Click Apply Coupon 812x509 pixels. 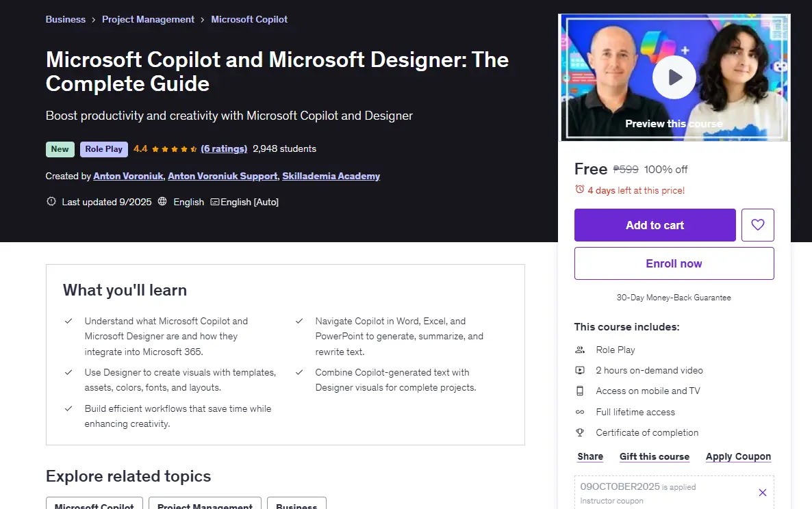(738, 456)
